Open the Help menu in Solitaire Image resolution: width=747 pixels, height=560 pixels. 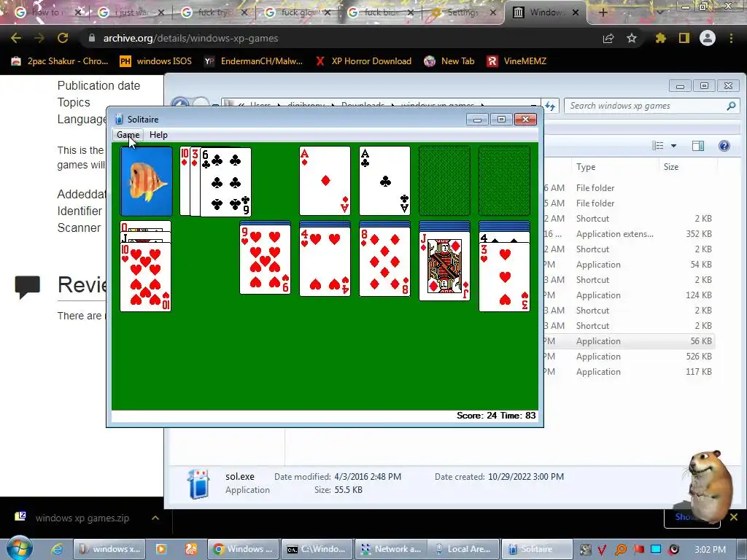pos(158,135)
